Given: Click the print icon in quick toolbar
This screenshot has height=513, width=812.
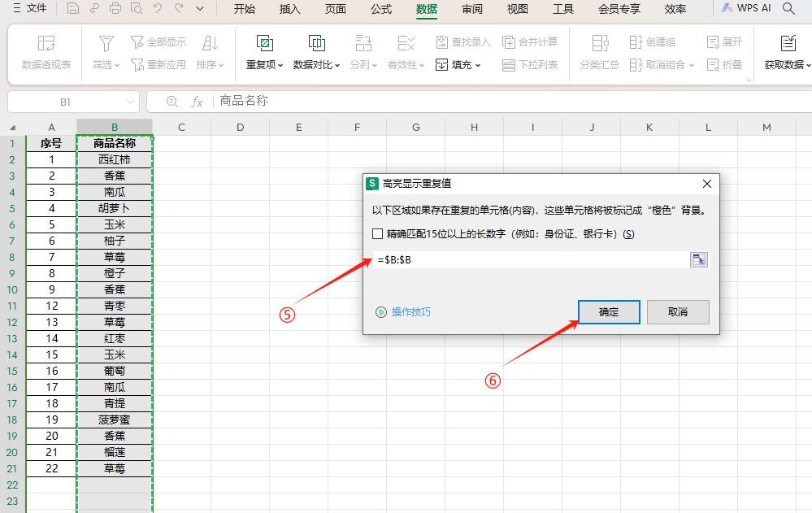Looking at the screenshot, I should (x=115, y=10).
